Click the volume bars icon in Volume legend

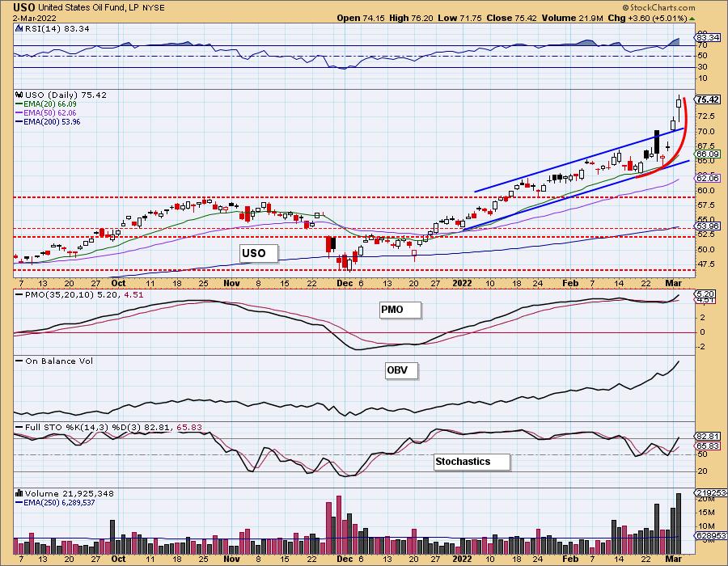(19, 493)
